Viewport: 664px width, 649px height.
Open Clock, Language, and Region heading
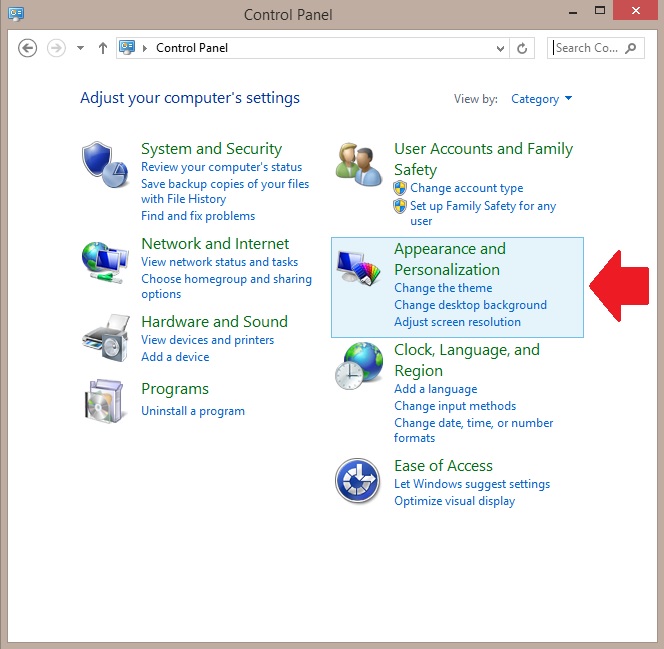coord(467,360)
